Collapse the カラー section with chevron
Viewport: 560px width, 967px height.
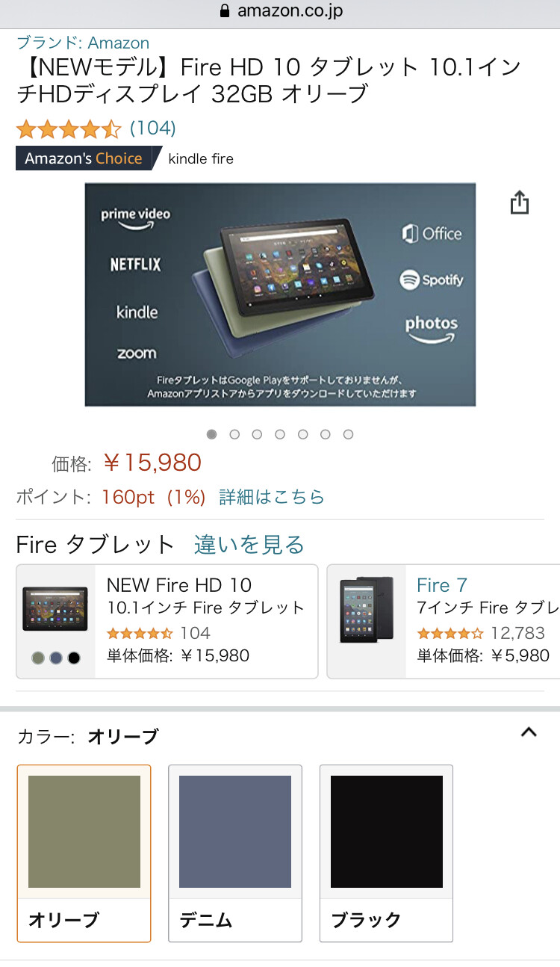529,732
